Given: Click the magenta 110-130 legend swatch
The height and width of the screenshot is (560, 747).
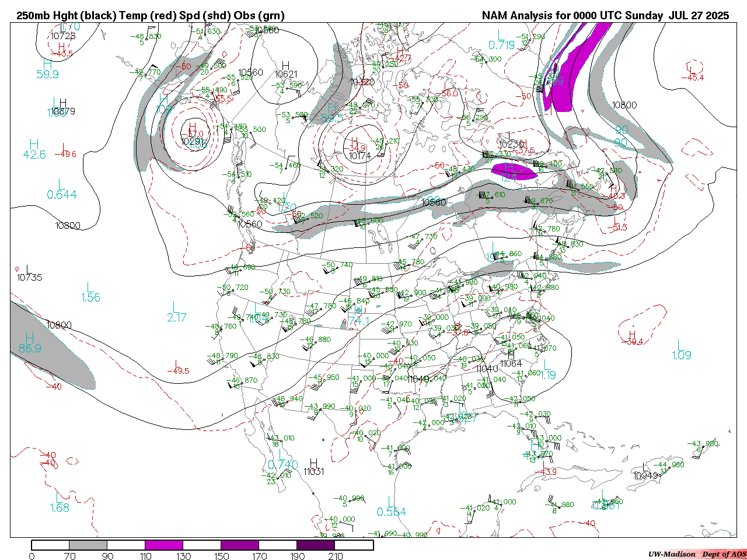Looking at the screenshot, I should [164, 545].
